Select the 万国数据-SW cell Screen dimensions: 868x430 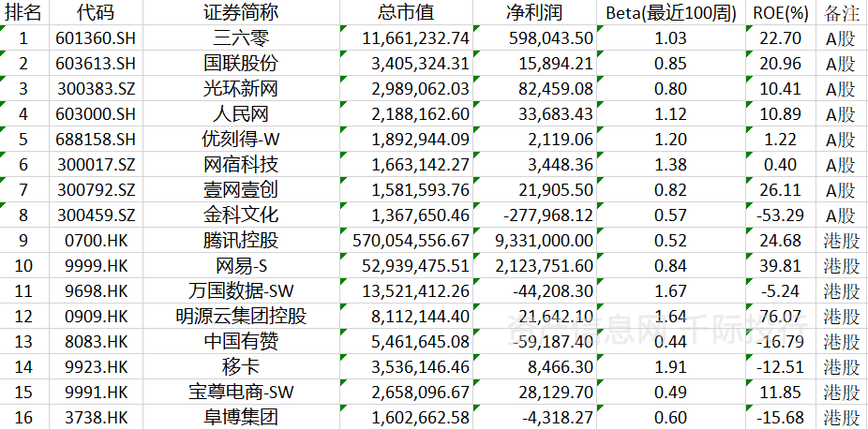pyautogui.click(x=241, y=291)
